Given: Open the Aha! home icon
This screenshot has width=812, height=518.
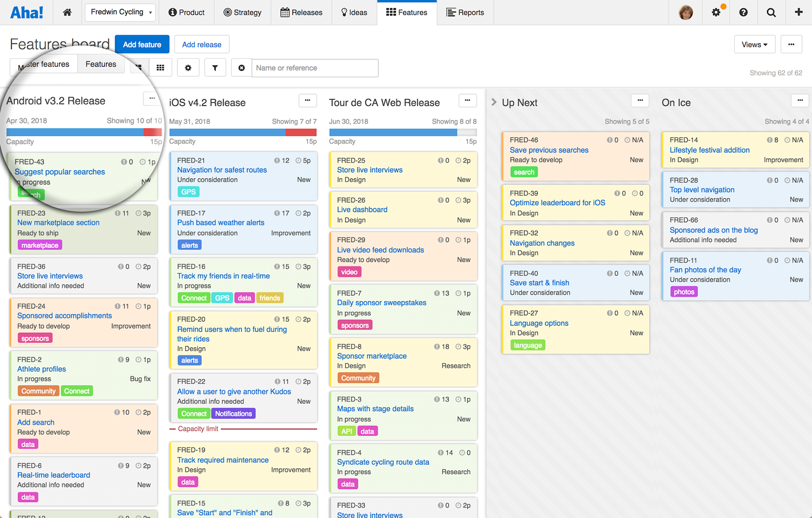Looking at the screenshot, I should pos(67,12).
